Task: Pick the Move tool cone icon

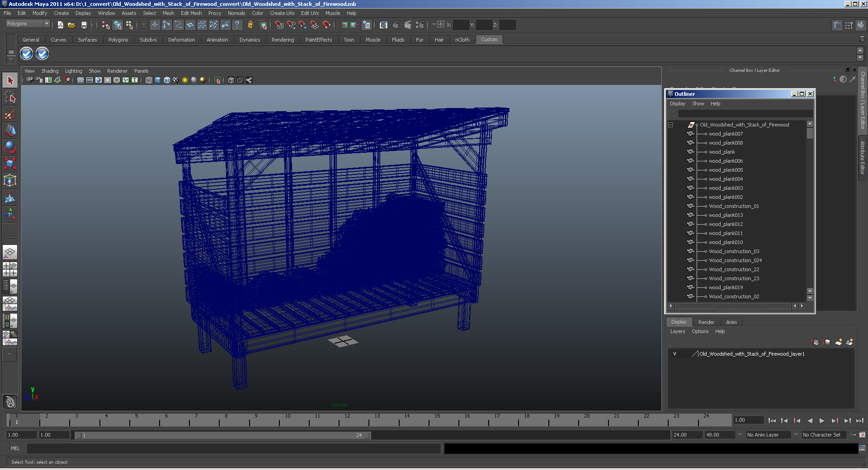Action: (10, 131)
